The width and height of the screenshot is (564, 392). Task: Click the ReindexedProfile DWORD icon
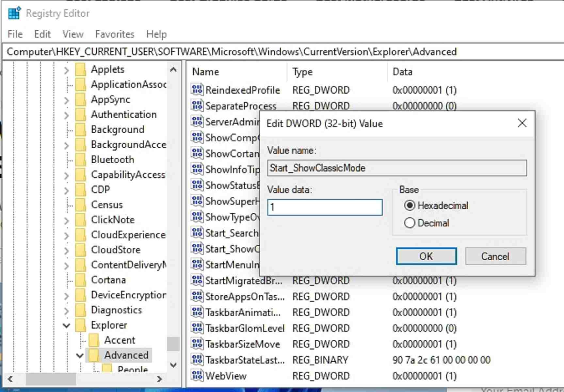[x=196, y=90]
